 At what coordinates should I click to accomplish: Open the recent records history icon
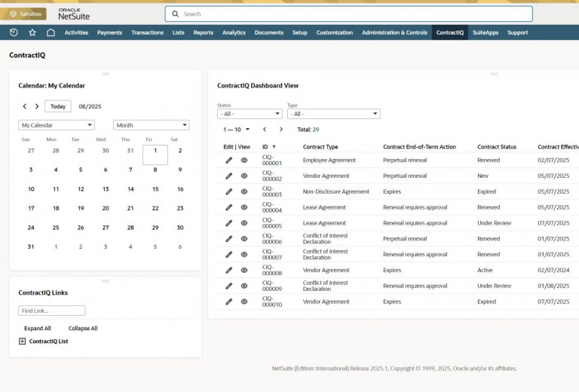tap(14, 32)
